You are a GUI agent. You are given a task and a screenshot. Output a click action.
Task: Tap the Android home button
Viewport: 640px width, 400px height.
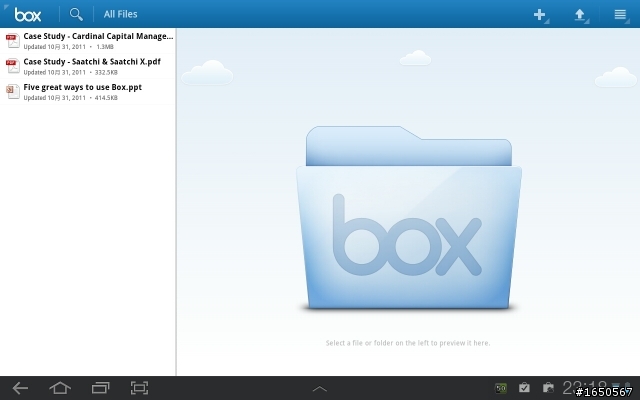[60, 388]
